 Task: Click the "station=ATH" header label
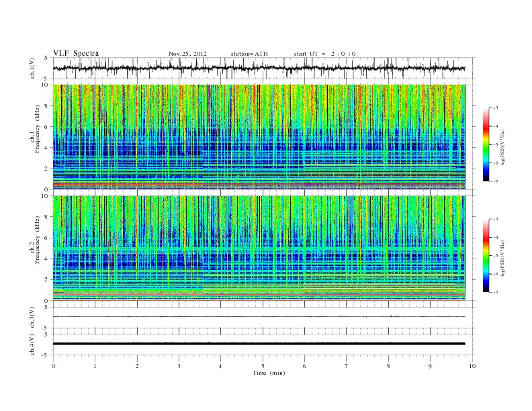point(249,54)
